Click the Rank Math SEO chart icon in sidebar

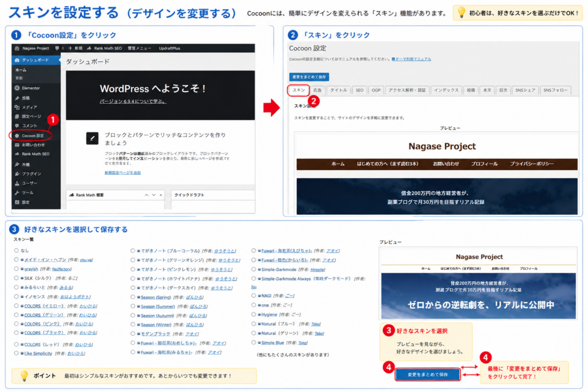(17, 154)
